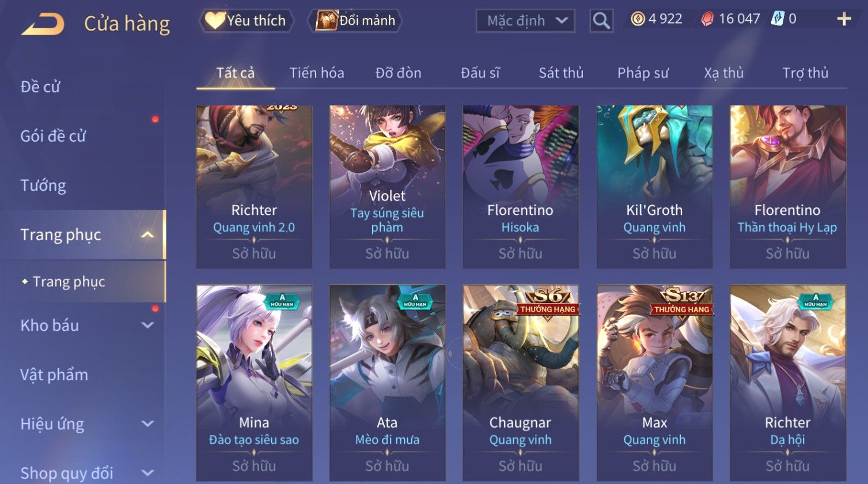Open Đổi mảnh chest exchange button
The height and width of the screenshot is (484, 868).
[x=355, y=21]
